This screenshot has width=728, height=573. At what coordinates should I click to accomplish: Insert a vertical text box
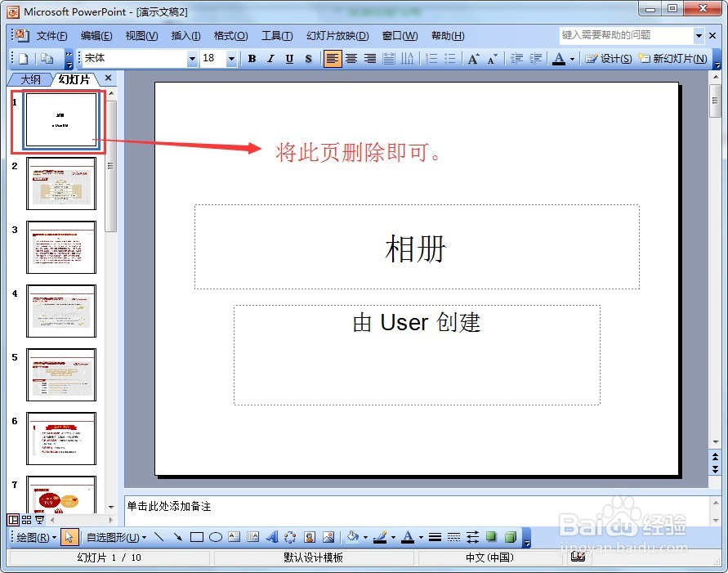[x=253, y=537]
